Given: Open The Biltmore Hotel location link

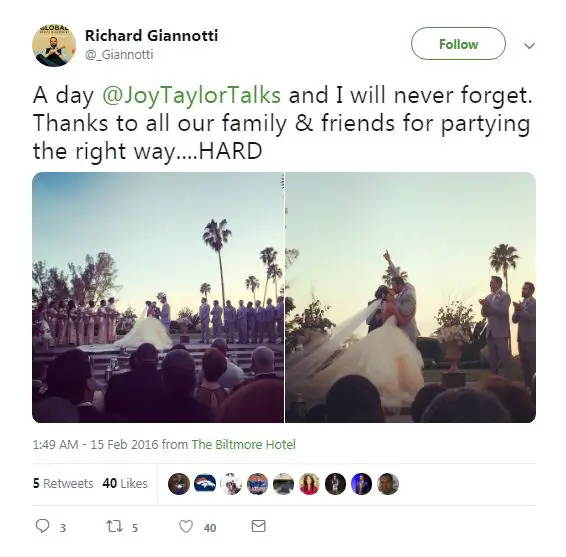Looking at the screenshot, I should [x=244, y=444].
